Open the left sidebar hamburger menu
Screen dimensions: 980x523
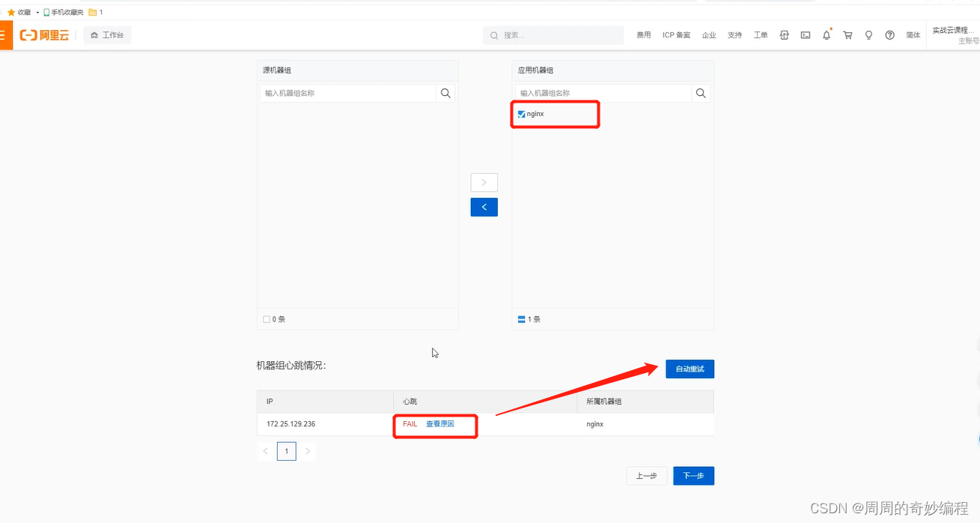click(6, 34)
